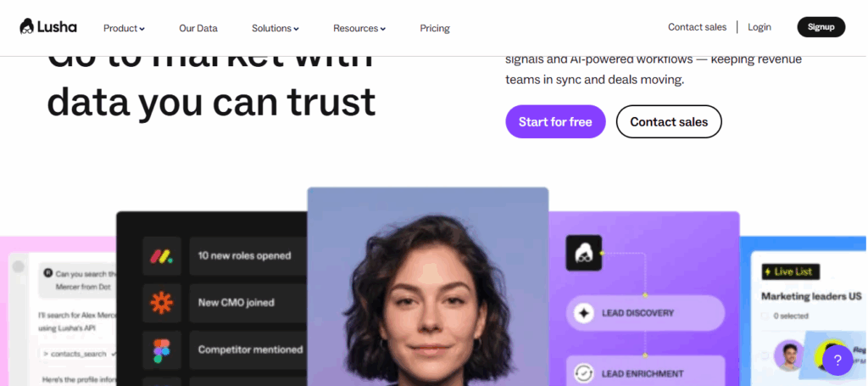Screen dimensions: 868x386
Task: Open the Pricing page from the navbar
Action: [435, 28]
